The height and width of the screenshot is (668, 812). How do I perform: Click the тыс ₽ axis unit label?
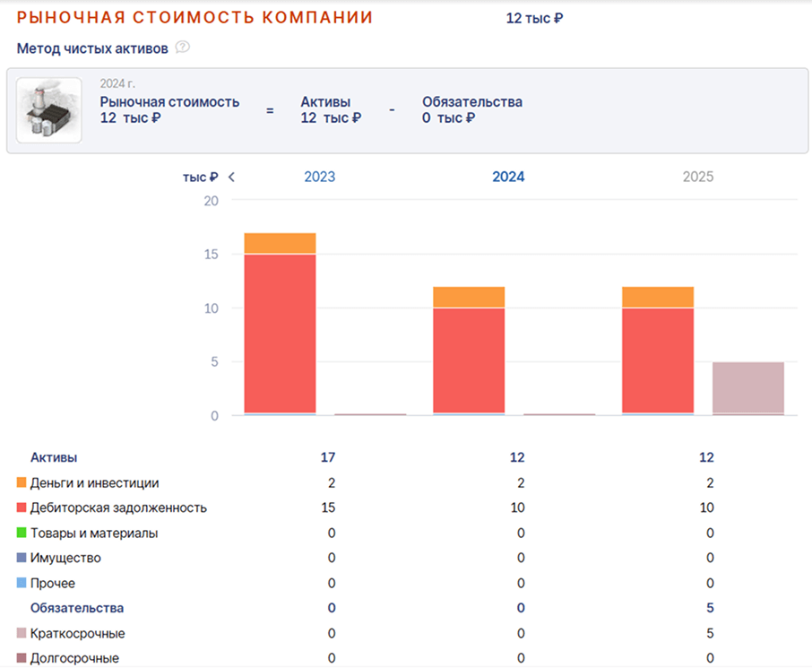pyautogui.click(x=200, y=178)
